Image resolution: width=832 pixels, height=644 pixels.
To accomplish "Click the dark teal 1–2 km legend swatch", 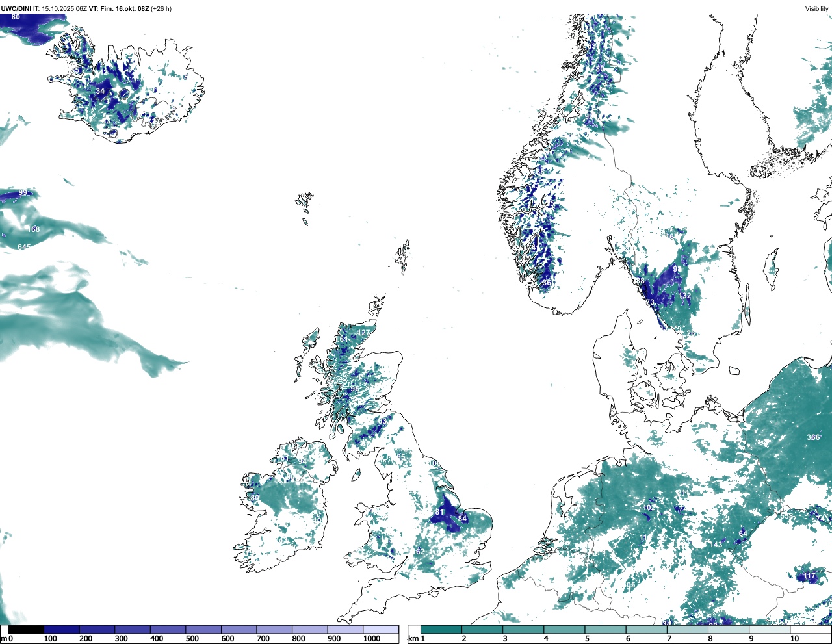I will [x=441, y=629].
